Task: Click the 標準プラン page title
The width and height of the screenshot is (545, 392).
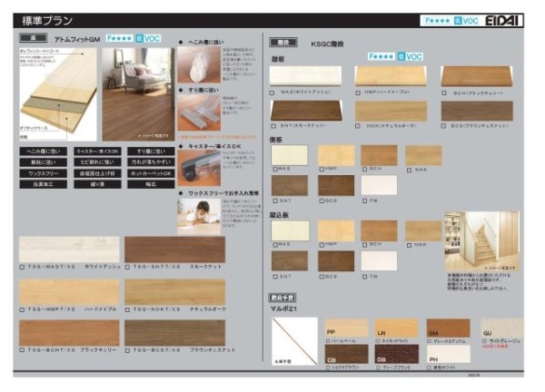Action: pos(47,21)
